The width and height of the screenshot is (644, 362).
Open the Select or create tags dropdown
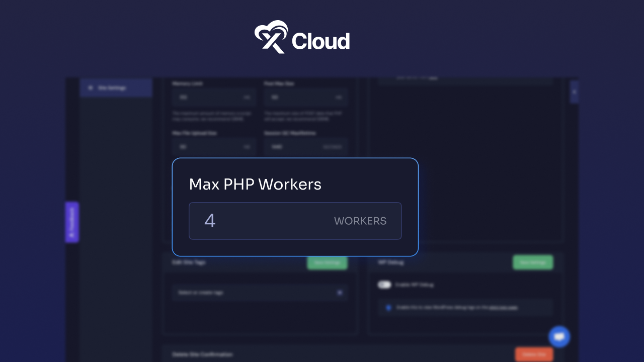tap(252, 293)
